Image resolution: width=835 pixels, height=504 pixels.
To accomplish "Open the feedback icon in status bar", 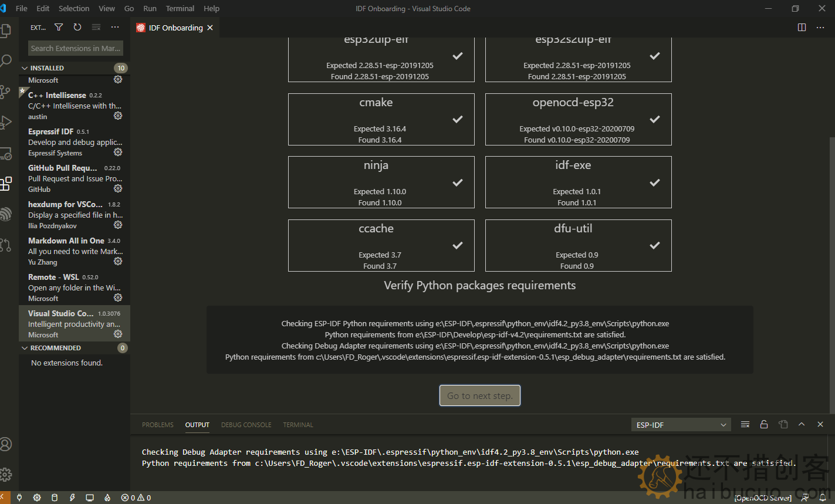I will [806, 498].
